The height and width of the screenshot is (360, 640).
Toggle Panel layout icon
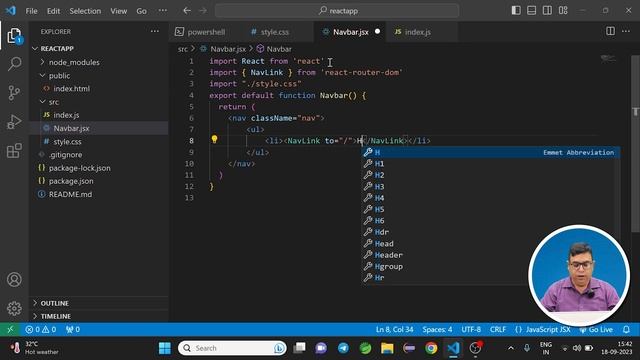531,11
